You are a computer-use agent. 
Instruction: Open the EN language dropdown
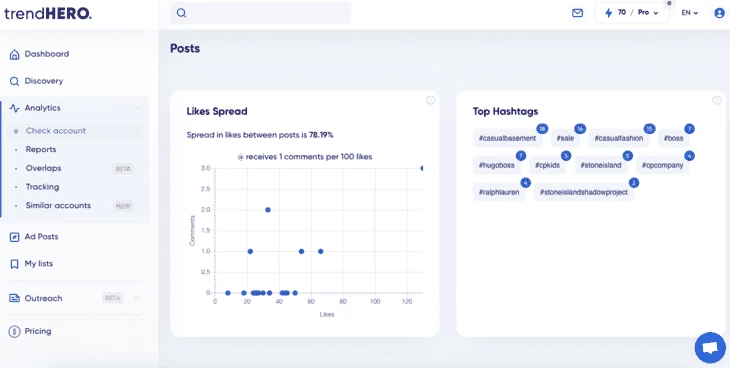click(690, 13)
